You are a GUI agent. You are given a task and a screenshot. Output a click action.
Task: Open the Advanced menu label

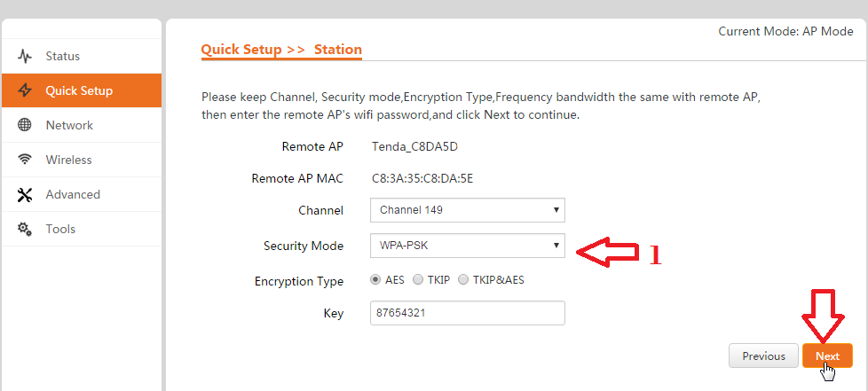pos(73,194)
